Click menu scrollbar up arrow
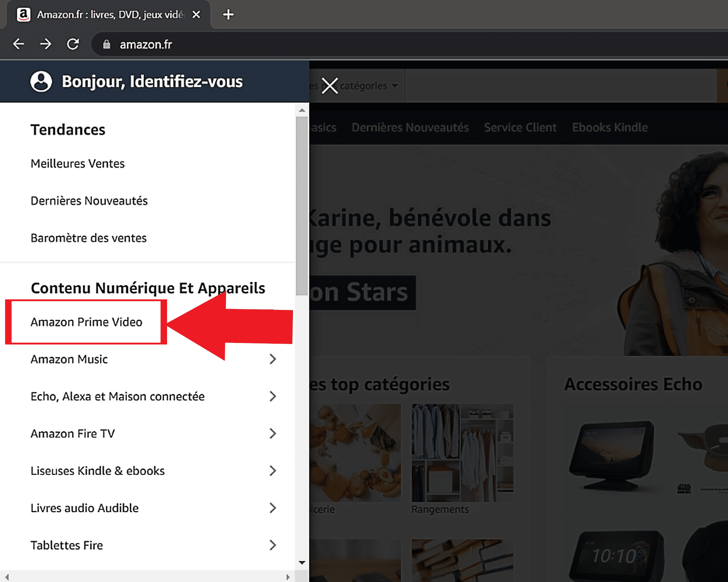This screenshot has height=582, width=728. (302, 110)
